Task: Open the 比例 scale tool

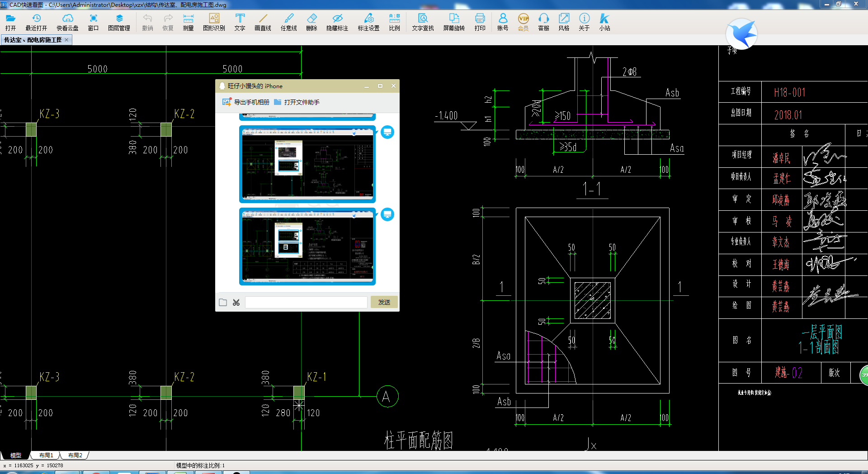Action: [394, 22]
